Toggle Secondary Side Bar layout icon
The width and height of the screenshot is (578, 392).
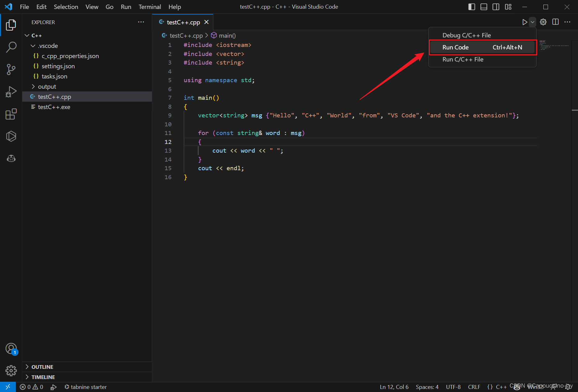pos(496,7)
